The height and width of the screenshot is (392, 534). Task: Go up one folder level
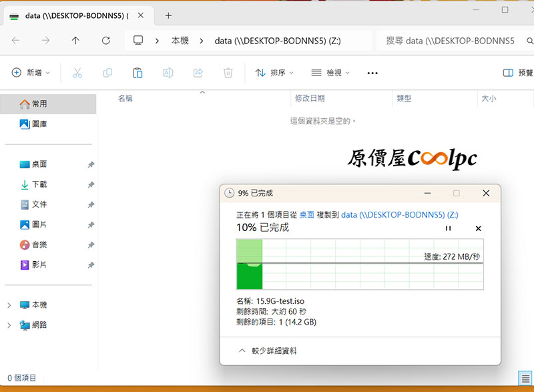(75, 41)
